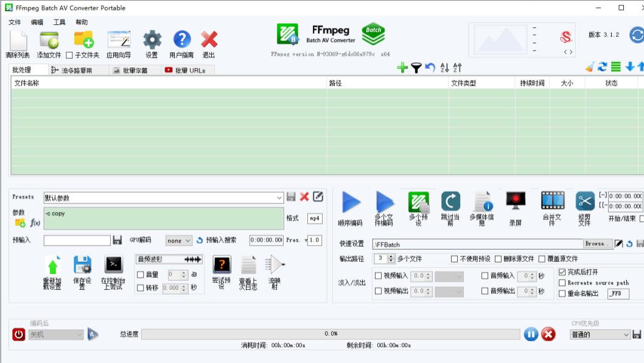Click the -c copy parameters field
The width and height of the screenshot is (644, 363).
pyautogui.click(x=164, y=218)
